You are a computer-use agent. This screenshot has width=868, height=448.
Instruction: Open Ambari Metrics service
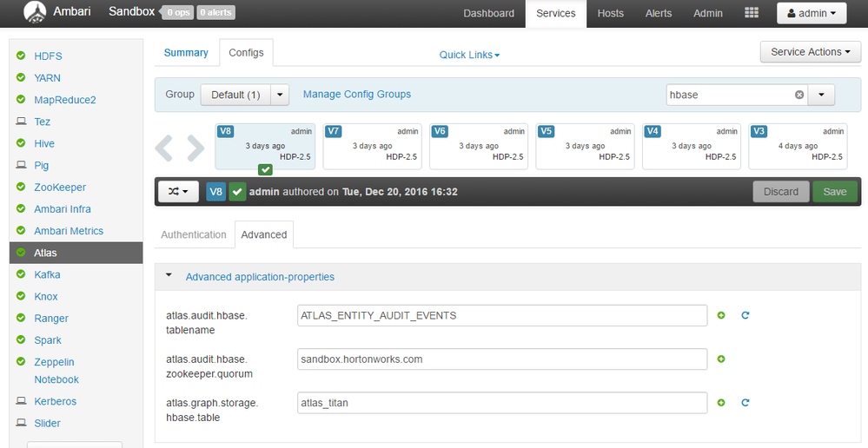(69, 231)
